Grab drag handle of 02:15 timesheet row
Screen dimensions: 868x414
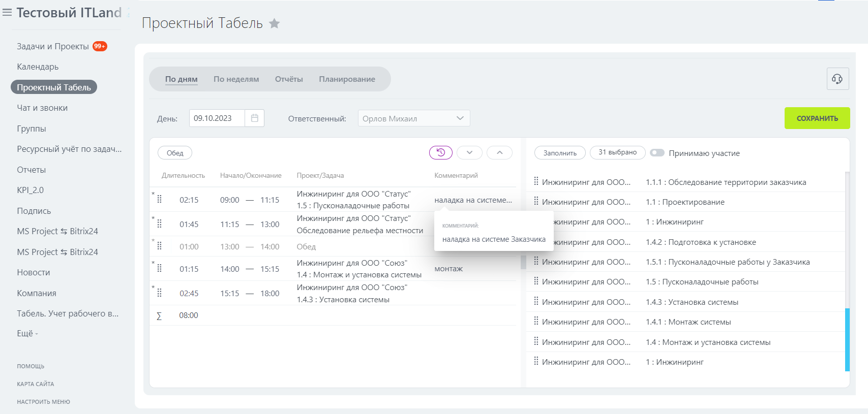click(160, 200)
